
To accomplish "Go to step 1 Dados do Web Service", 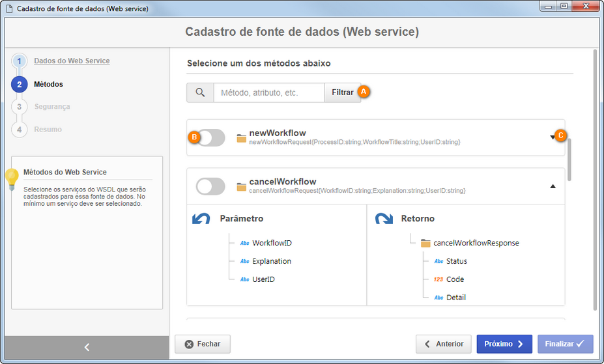I will pyautogui.click(x=72, y=61).
